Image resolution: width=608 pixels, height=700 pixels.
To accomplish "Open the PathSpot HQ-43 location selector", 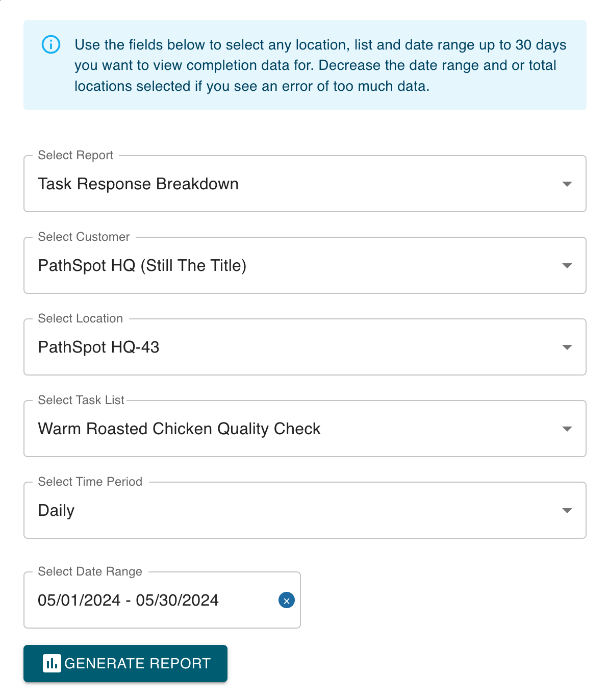I will [x=305, y=347].
